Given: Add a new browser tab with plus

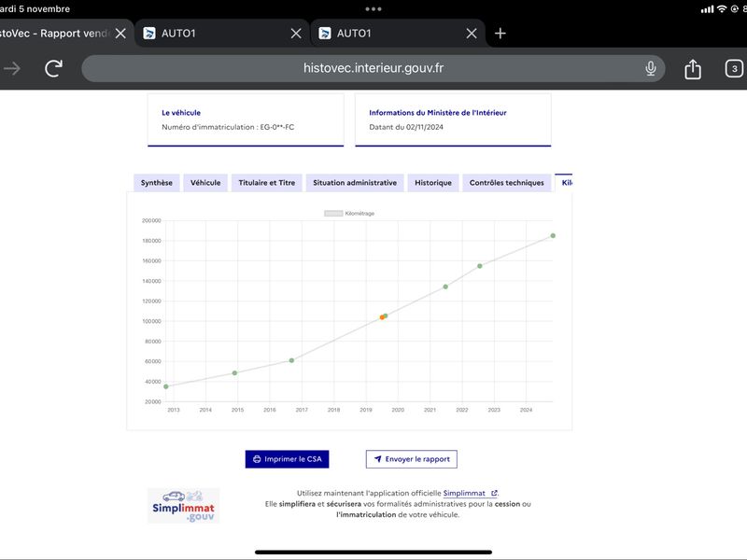Looking at the screenshot, I should point(500,34).
